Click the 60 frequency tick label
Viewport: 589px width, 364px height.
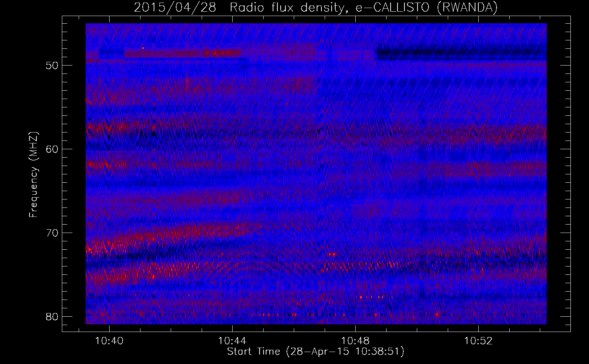[x=52, y=150]
